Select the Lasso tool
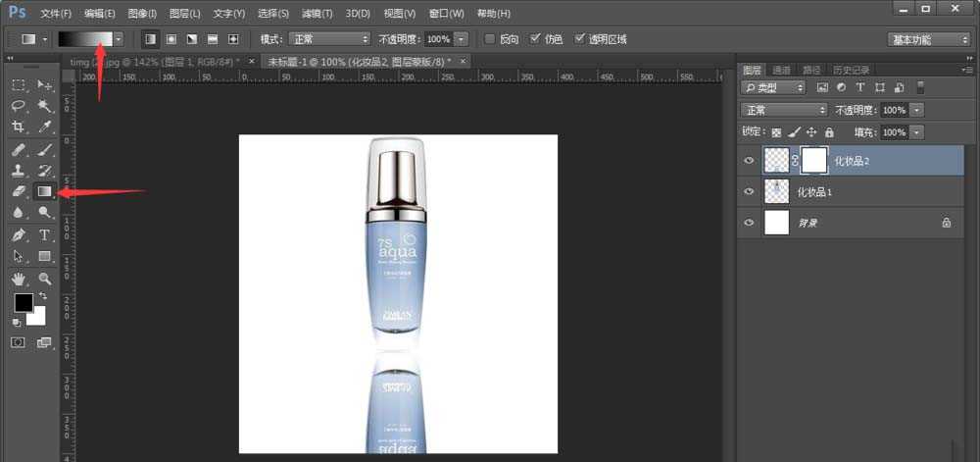The image size is (980, 462). [19, 106]
